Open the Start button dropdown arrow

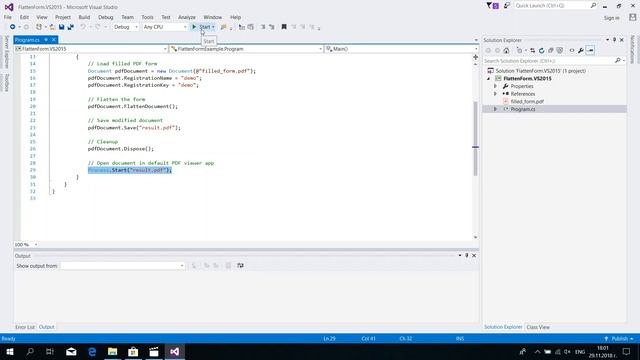click(x=213, y=27)
